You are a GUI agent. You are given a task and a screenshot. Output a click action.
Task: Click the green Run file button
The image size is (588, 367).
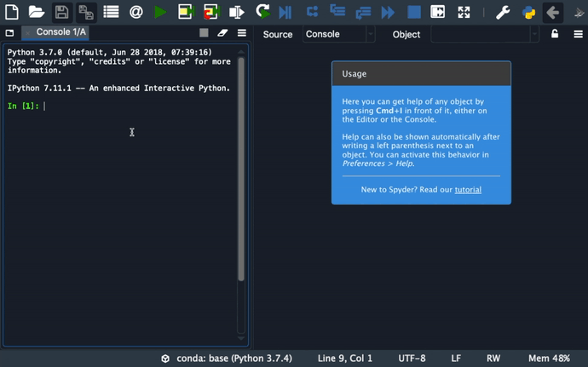[160, 12]
